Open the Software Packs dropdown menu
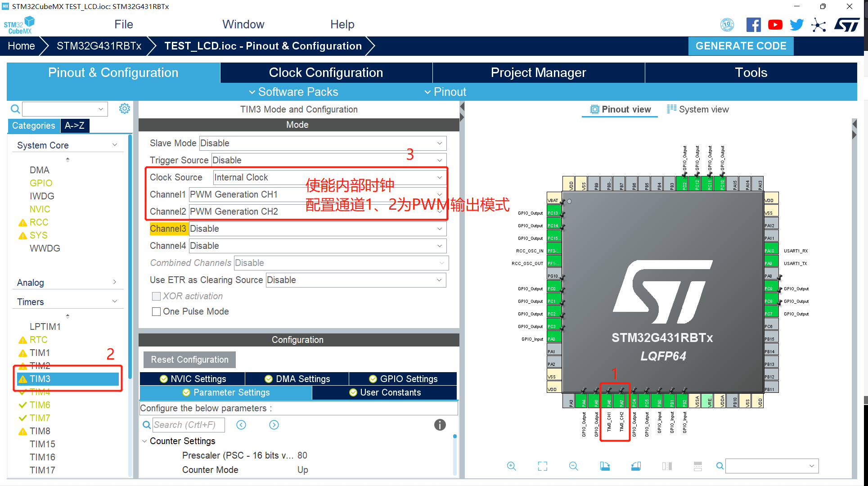Image resolution: width=868 pixels, height=486 pixels. (293, 92)
